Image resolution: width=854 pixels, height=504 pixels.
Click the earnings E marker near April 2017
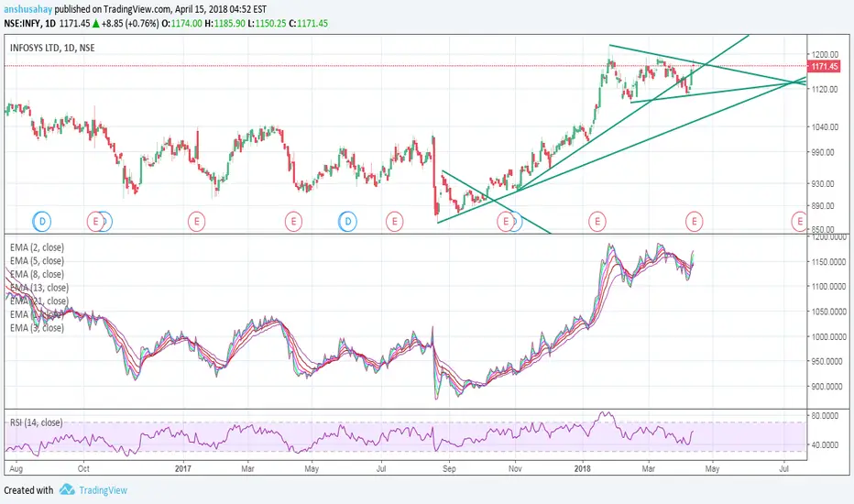click(x=293, y=222)
